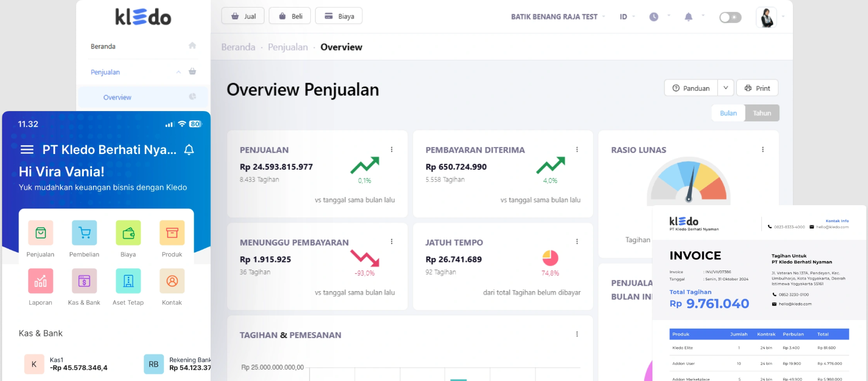Tap the Penjualan icon in mobile app

pyautogui.click(x=41, y=233)
